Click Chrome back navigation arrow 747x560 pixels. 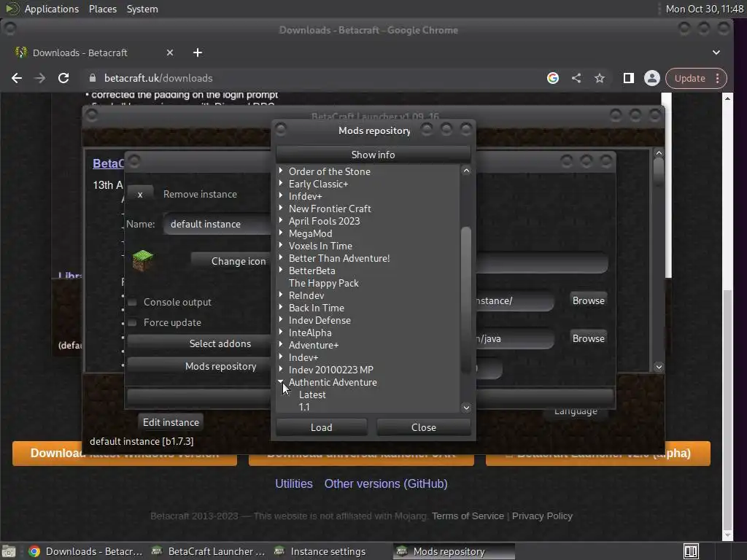17,78
